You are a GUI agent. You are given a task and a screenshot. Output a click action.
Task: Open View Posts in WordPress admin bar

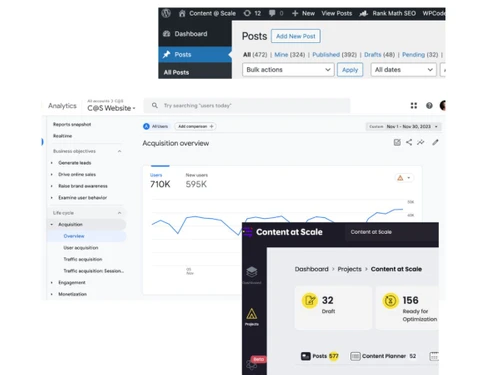tap(337, 13)
